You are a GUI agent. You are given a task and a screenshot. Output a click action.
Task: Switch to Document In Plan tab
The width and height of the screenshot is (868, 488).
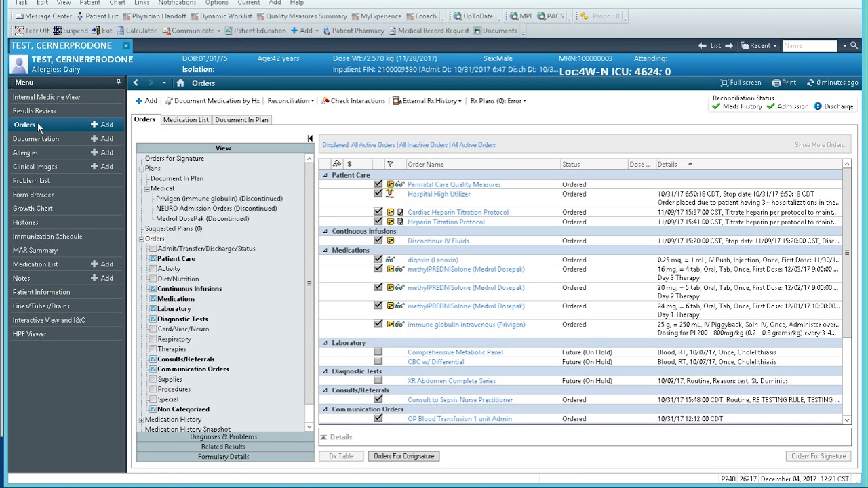(241, 120)
